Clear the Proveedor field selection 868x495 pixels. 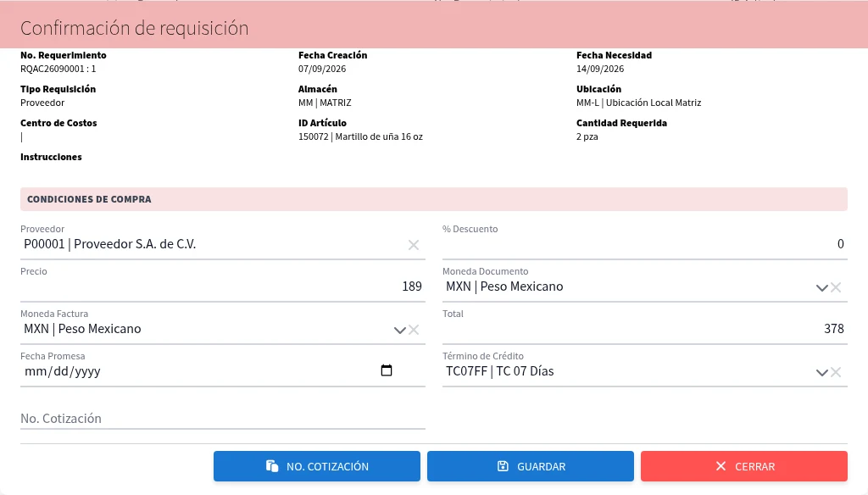(414, 245)
